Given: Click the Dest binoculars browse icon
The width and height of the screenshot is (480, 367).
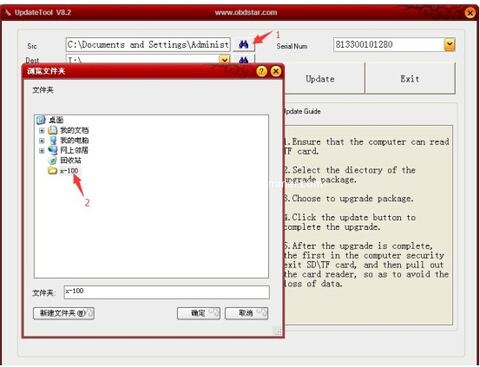Looking at the screenshot, I should tap(244, 60).
